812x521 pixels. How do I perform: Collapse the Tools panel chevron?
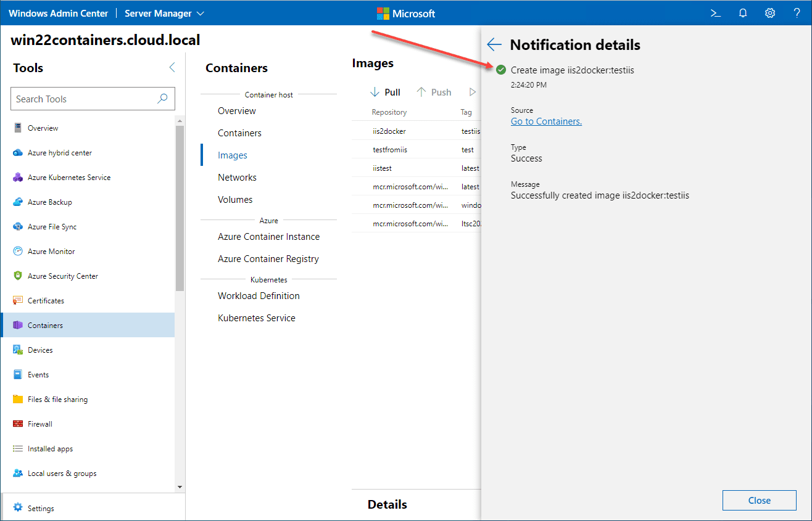tap(172, 68)
